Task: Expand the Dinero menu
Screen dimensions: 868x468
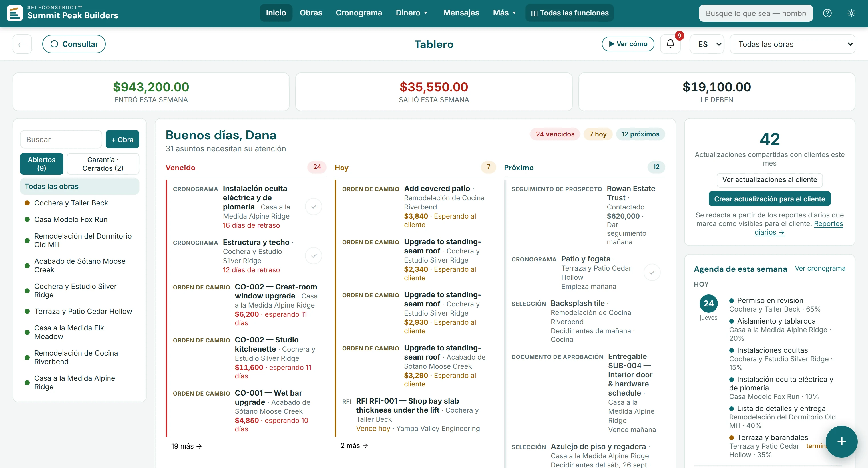Action: point(412,13)
